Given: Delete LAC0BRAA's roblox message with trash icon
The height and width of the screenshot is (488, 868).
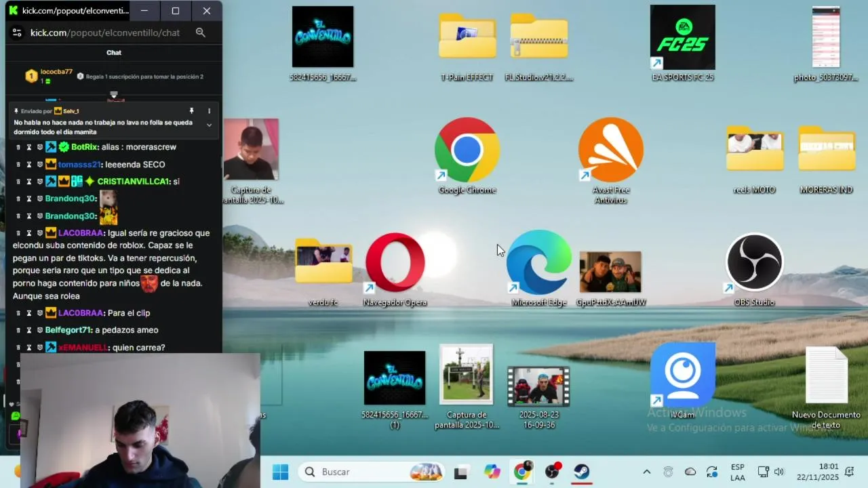Looking at the screenshot, I should click(18, 233).
